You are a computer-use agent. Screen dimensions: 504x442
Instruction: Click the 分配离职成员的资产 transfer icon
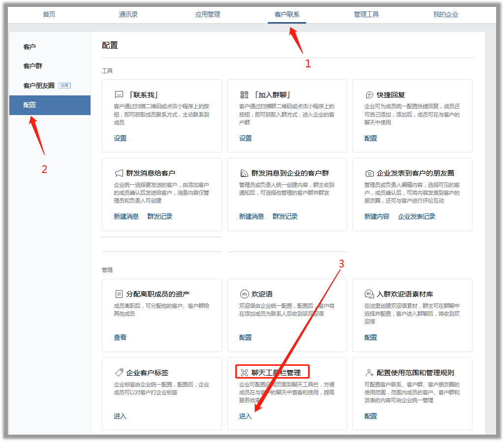pyautogui.click(x=119, y=294)
